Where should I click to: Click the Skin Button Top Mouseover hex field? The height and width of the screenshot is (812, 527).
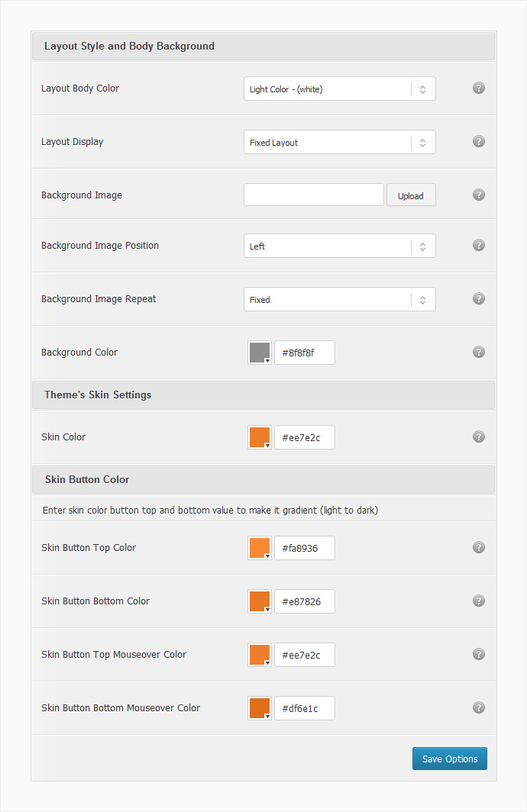tap(305, 655)
